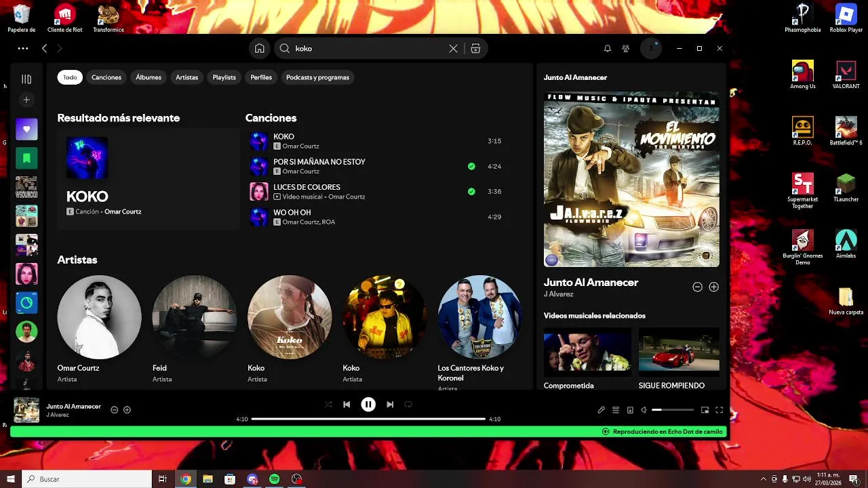
Task: Select the Podcasts y programas filter chip
Action: (x=318, y=77)
